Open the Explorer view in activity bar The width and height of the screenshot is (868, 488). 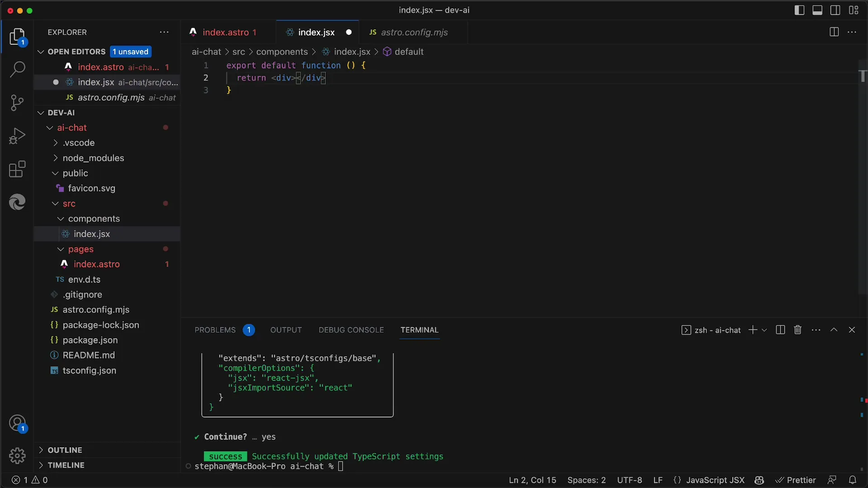[17, 37]
